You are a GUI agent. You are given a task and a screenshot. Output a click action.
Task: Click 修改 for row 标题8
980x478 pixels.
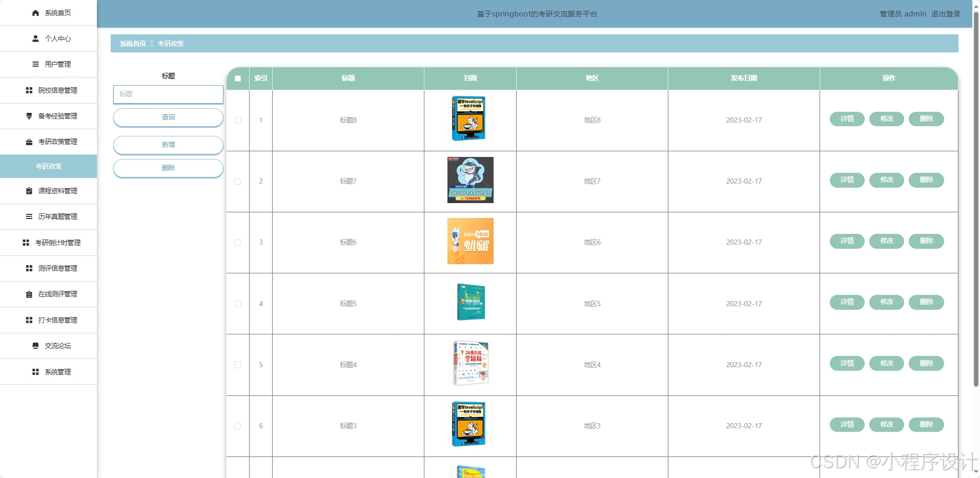click(887, 119)
